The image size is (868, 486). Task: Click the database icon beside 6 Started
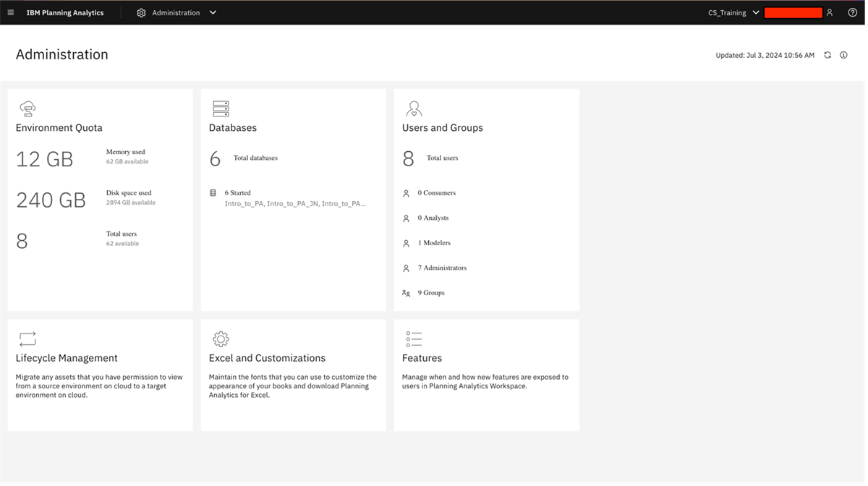213,193
